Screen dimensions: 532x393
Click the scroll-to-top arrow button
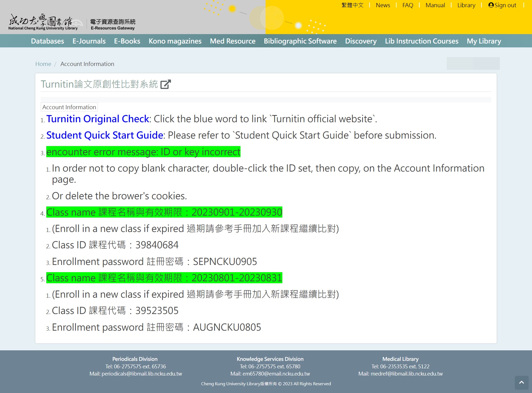tap(521, 382)
